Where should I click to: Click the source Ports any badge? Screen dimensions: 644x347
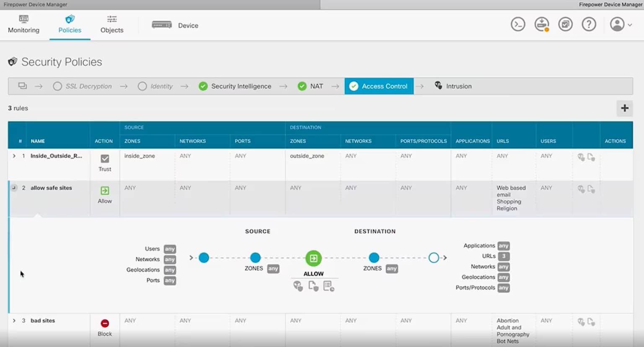point(170,280)
